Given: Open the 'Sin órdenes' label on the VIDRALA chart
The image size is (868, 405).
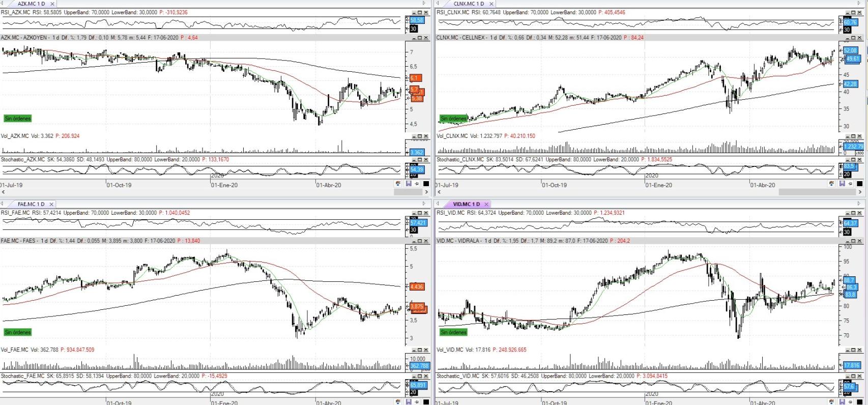Looking at the screenshot, I should click(x=453, y=332).
